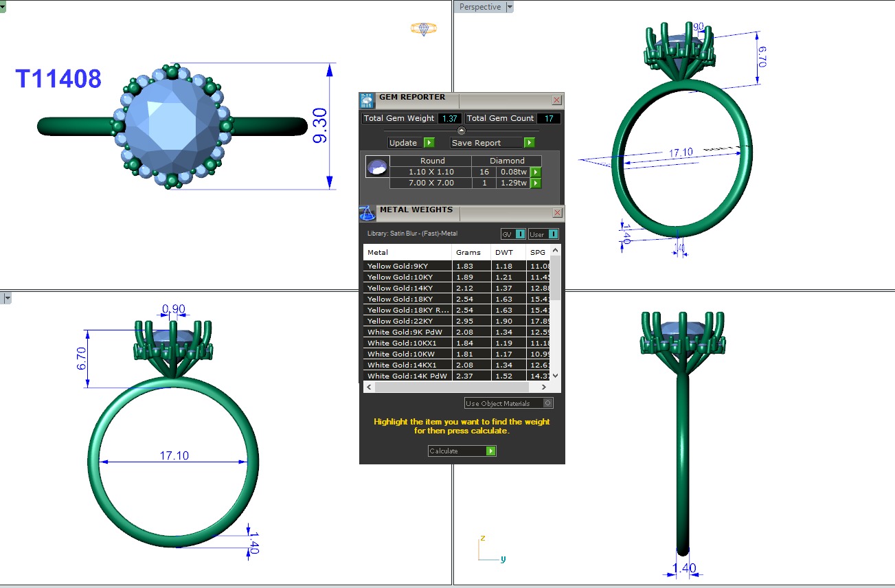The width and height of the screenshot is (895, 588).
Task: Click the round gem shape thumbnail
Action: point(376,168)
